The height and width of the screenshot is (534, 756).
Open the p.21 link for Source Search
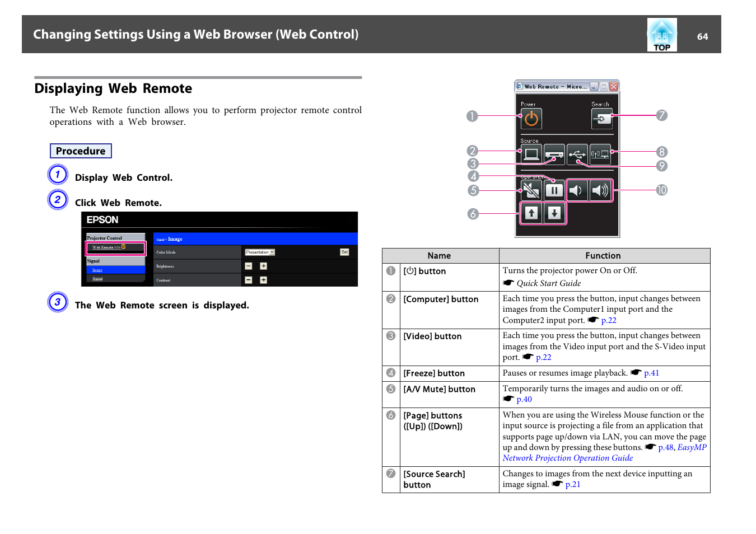point(573,484)
